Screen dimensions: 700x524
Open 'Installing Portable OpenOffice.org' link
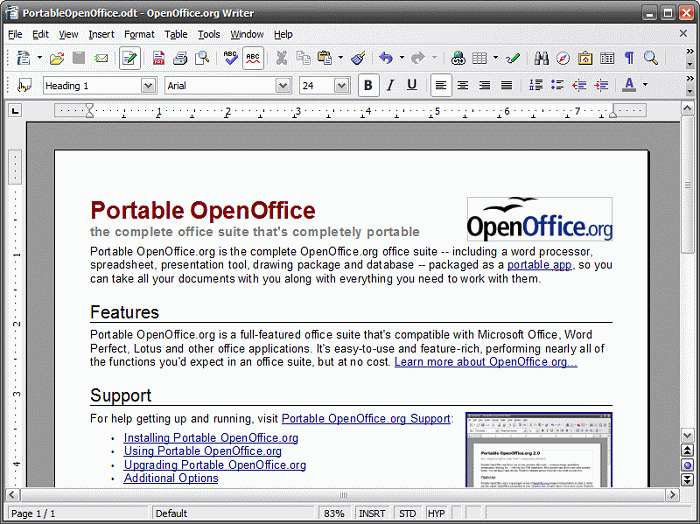[x=211, y=438]
